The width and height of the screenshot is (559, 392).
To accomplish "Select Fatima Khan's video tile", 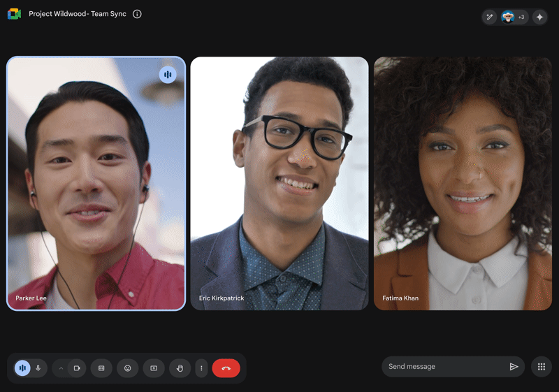I will (x=463, y=183).
